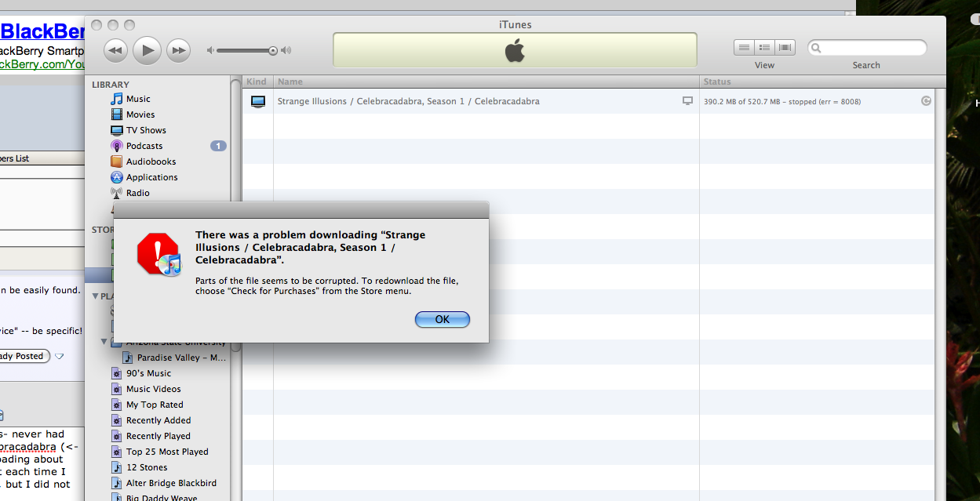Viewport: 980px width, 501px height.
Task: Sort downloads by Kind column header
Action: point(257,82)
